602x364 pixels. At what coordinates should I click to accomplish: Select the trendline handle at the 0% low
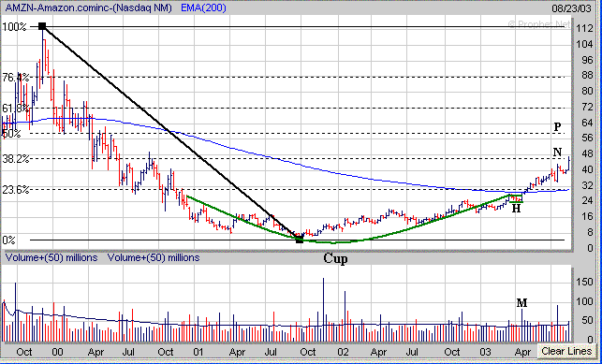coord(300,240)
